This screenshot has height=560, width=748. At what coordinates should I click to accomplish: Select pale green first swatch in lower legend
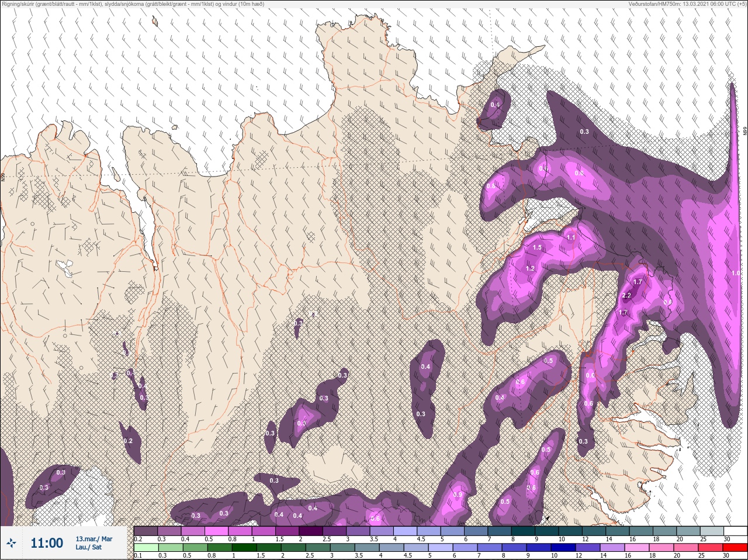tap(146, 548)
